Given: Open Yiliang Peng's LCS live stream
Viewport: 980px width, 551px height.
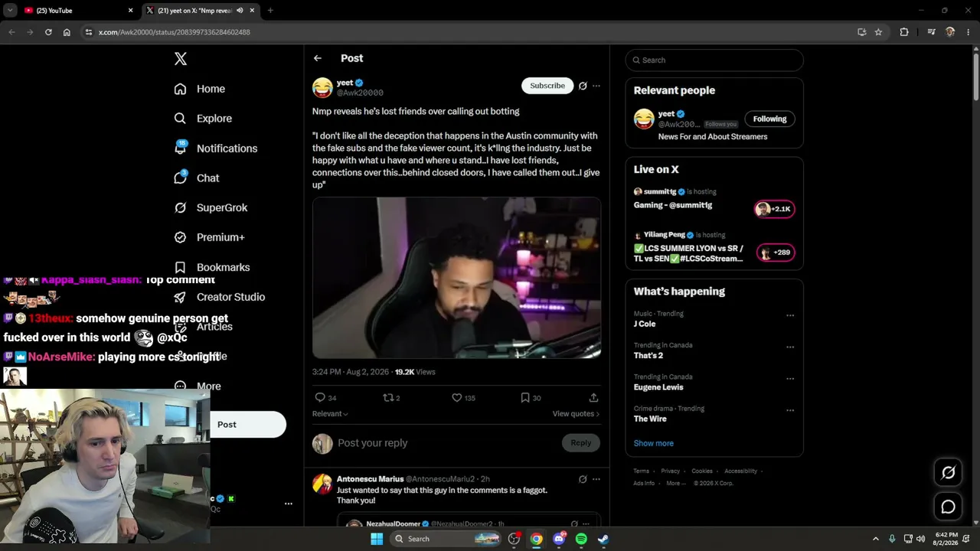Looking at the screenshot, I should pos(714,247).
